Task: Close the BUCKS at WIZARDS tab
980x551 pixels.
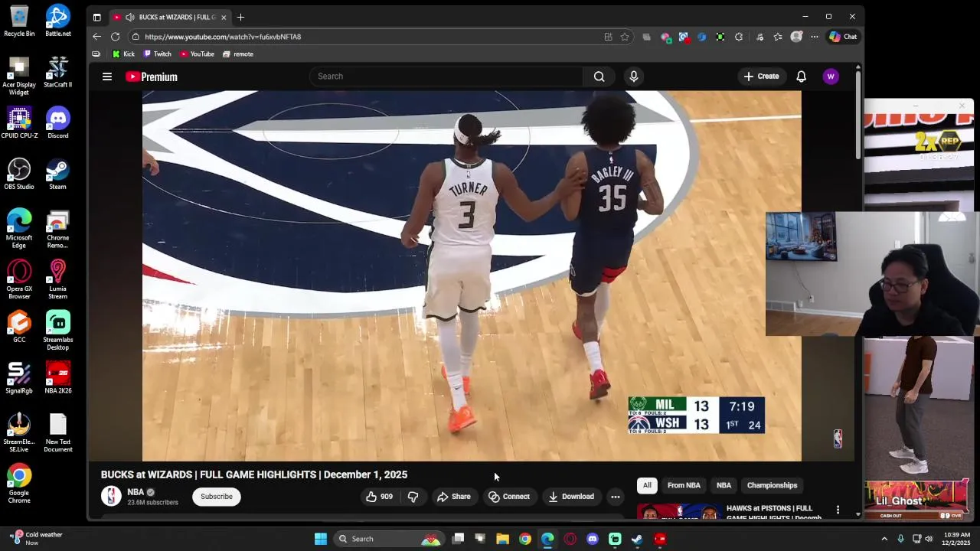Action: [224, 17]
